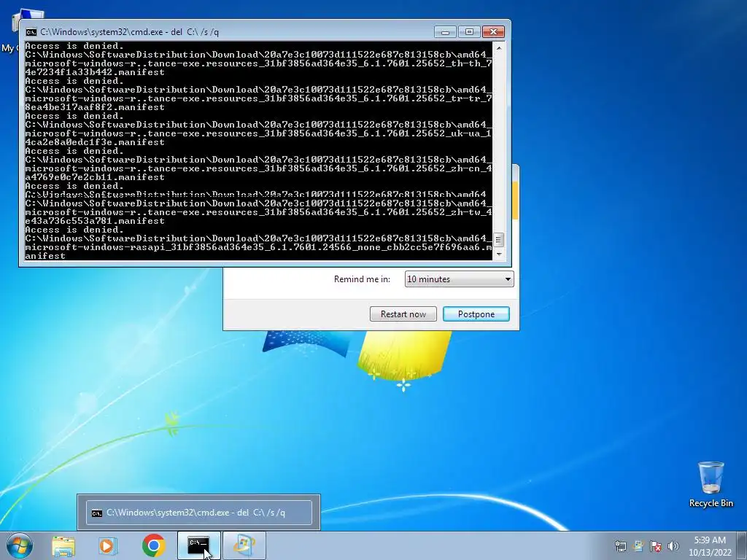Open the Remind me in dropdown
Viewport: 747px width, 560px height.
pos(460,279)
